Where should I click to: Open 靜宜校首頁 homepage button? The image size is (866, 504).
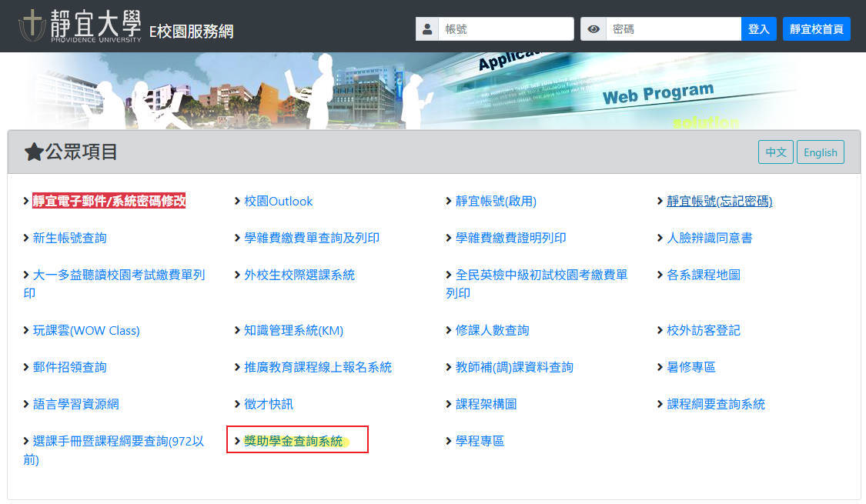click(x=816, y=29)
